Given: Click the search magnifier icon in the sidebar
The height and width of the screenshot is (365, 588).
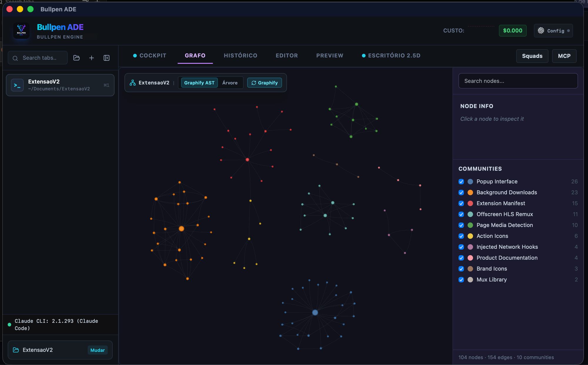Looking at the screenshot, I should pyautogui.click(x=15, y=58).
